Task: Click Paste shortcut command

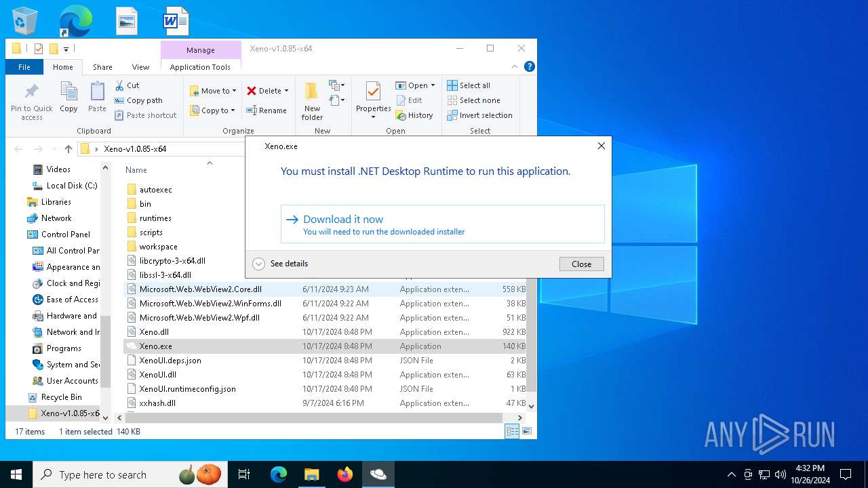Action: (145, 115)
